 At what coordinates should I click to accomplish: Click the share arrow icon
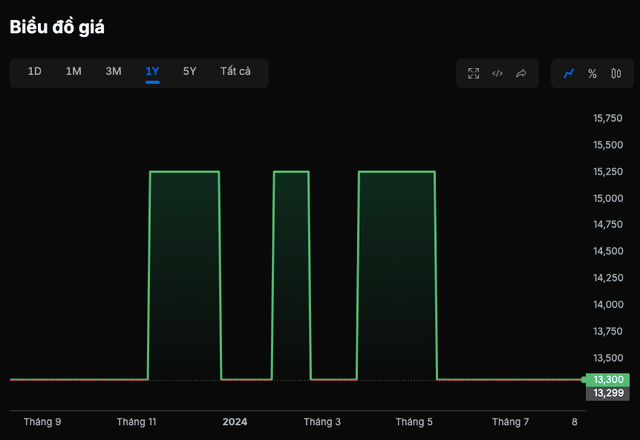pyautogui.click(x=521, y=73)
